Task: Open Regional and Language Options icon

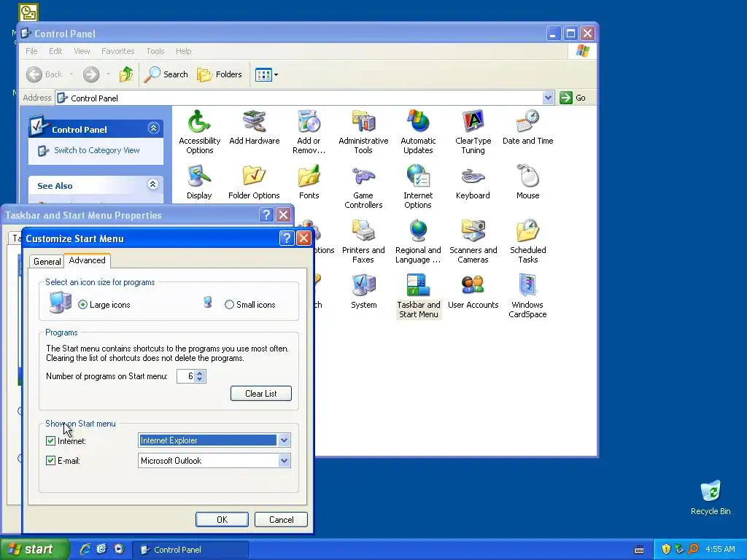Action: click(x=418, y=241)
